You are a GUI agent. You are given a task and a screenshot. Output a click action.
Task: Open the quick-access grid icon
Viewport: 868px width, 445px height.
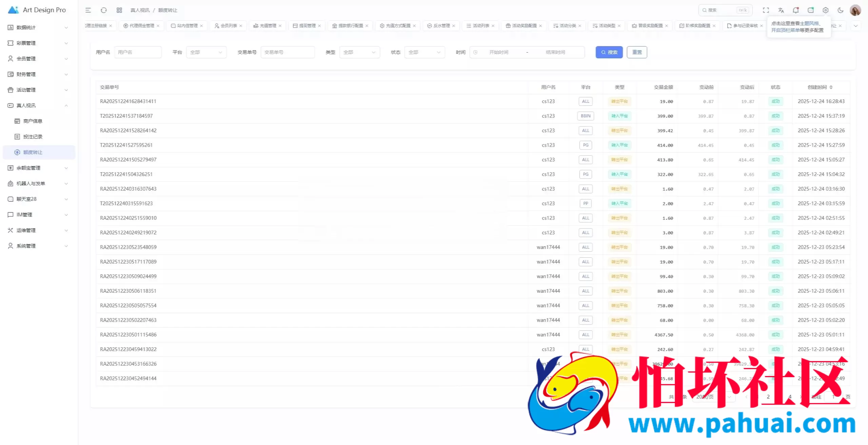119,10
